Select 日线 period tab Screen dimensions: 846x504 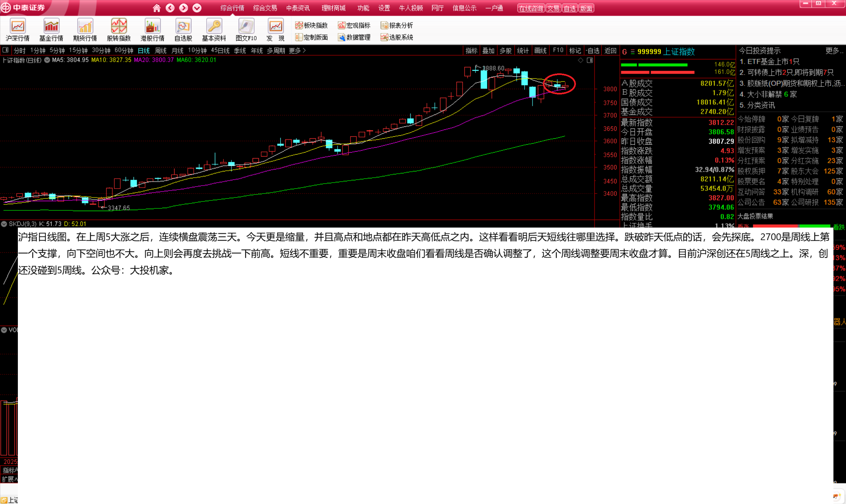(x=144, y=51)
